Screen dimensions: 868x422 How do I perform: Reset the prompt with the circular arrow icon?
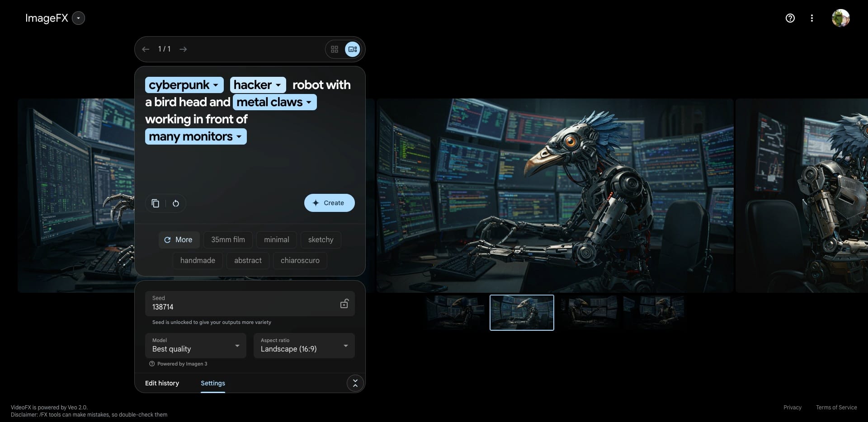coord(176,203)
